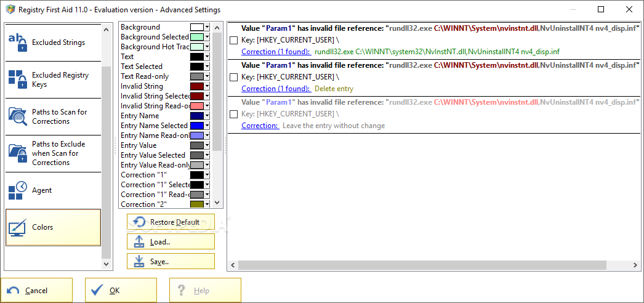Click the green NvInstNT.dll correction text

tap(437, 52)
